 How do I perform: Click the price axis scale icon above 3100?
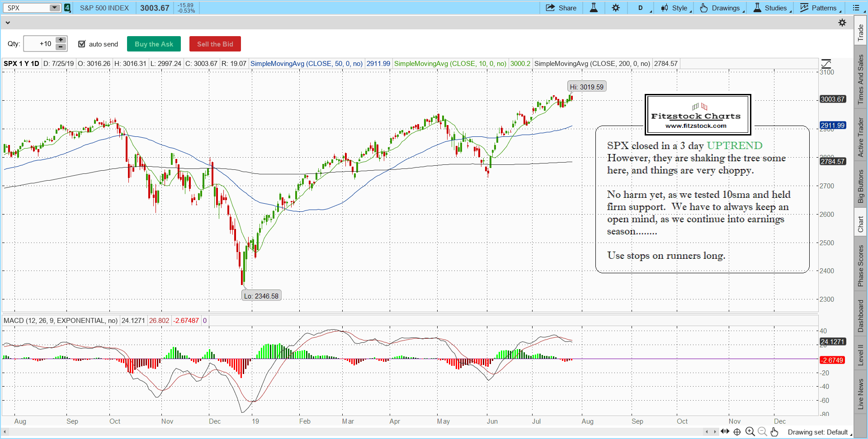coord(826,64)
